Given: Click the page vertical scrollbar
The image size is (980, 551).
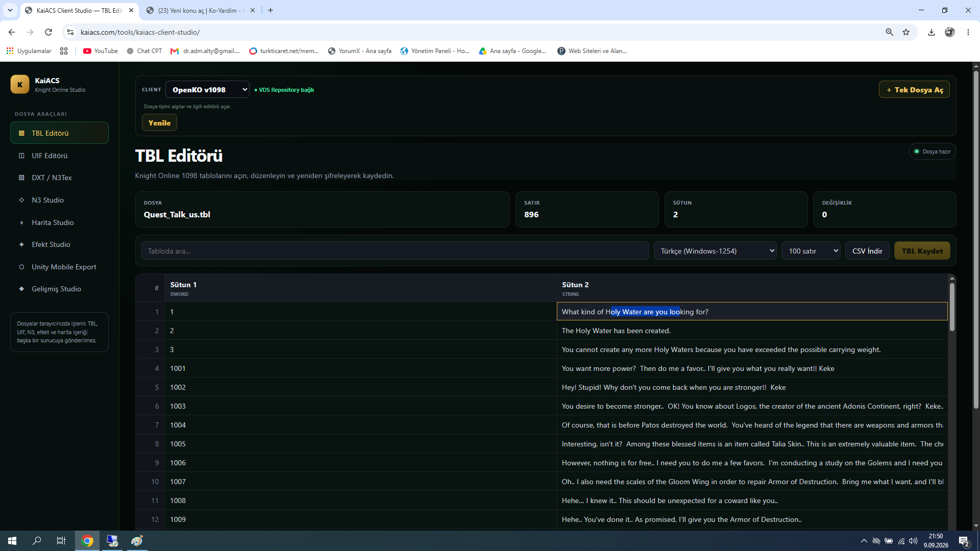Looking at the screenshot, I should (976, 240).
